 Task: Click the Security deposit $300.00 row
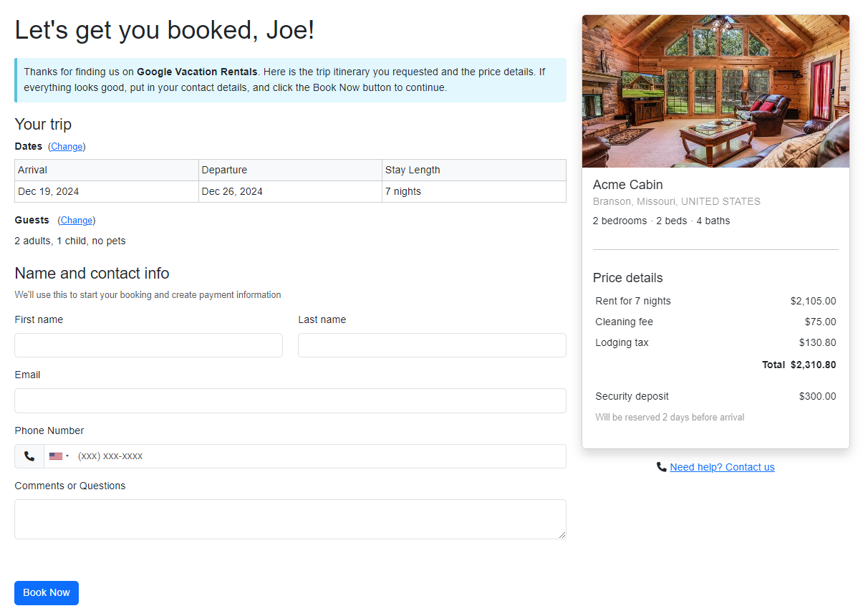(x=715, y=396)
